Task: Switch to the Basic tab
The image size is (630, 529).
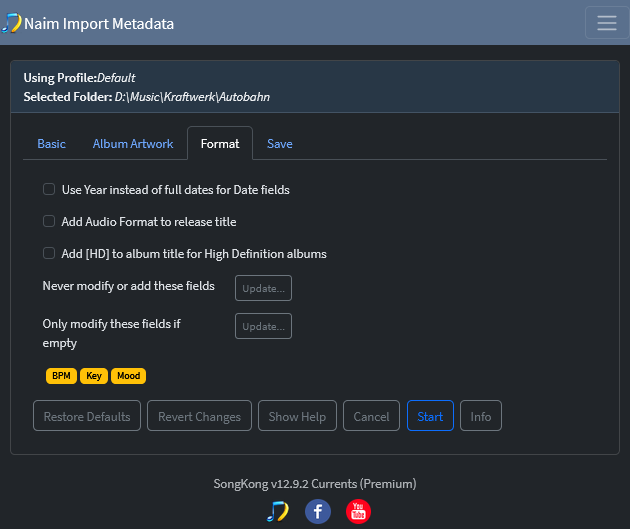Action: point(51,144)
